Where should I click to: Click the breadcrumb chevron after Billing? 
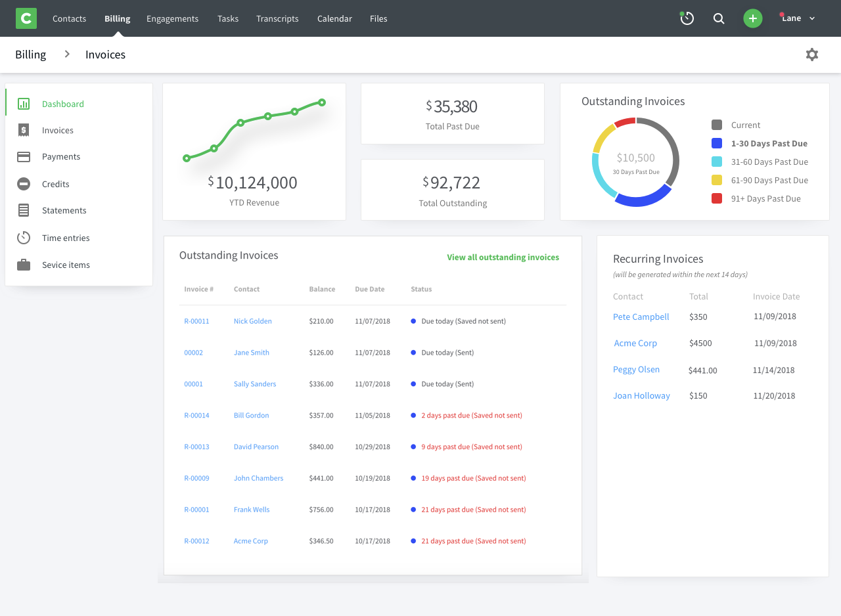[67, 54]
